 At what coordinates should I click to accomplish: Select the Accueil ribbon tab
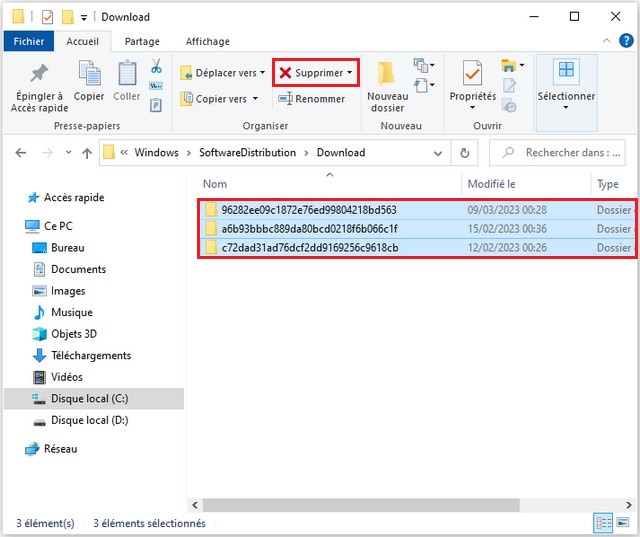point(82,41)
